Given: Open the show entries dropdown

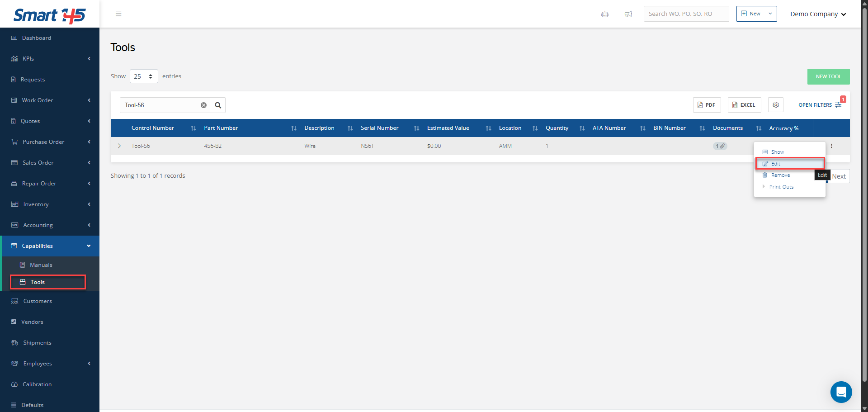Looking at the screenshot, I should [144, 76].
